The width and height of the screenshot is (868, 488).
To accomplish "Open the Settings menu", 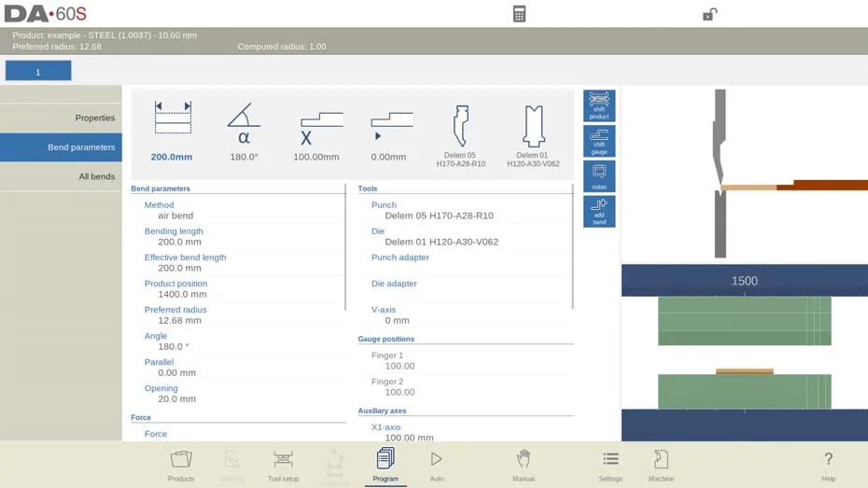I will tap(610, 466).
